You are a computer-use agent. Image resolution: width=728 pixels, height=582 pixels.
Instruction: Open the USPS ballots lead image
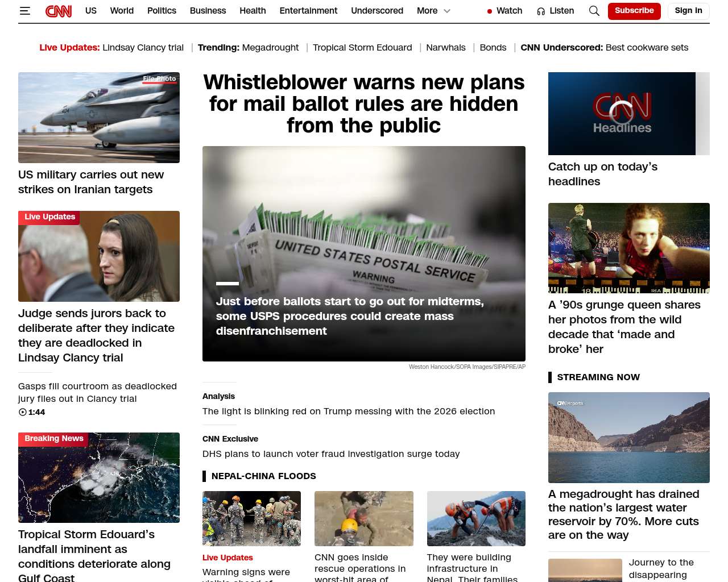364,253
